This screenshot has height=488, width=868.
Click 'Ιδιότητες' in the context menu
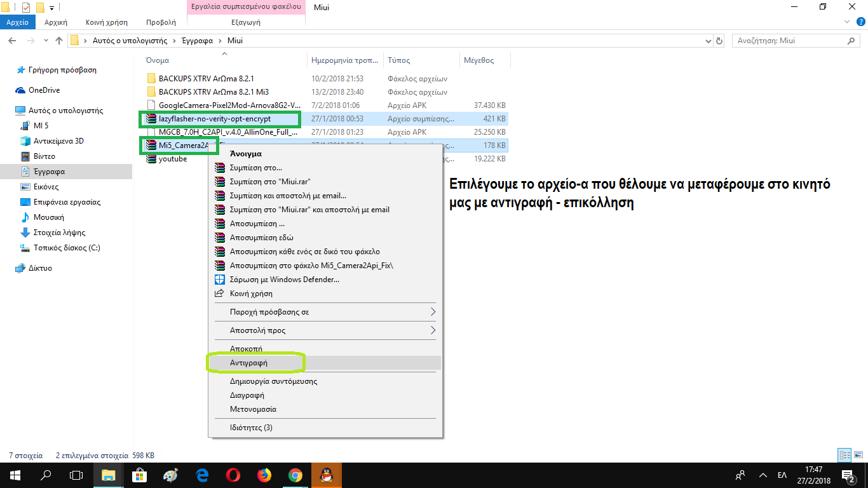coord(251,428)
